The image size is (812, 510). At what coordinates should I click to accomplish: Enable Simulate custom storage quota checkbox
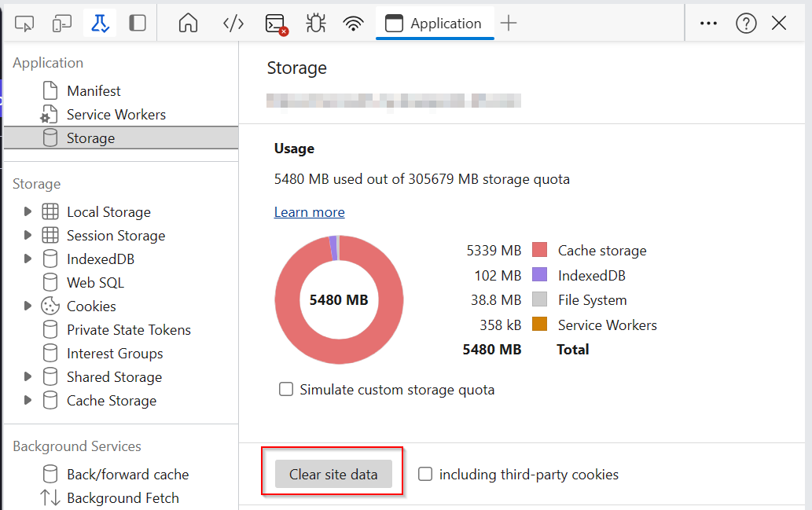286,389
